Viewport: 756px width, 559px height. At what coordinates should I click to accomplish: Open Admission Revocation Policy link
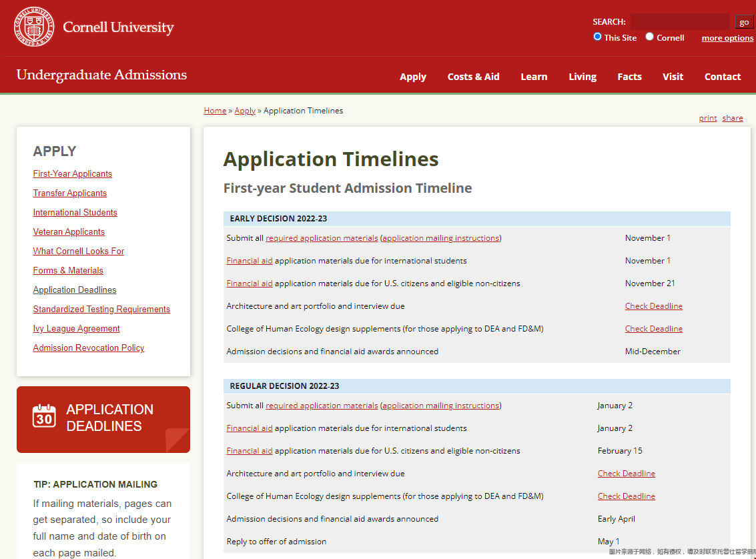[x=89, y=348]
